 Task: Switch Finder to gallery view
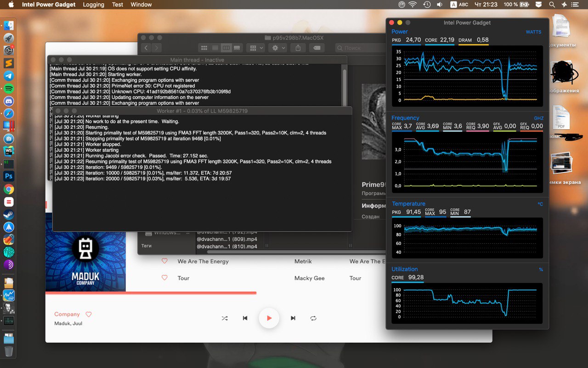[237, 48]
